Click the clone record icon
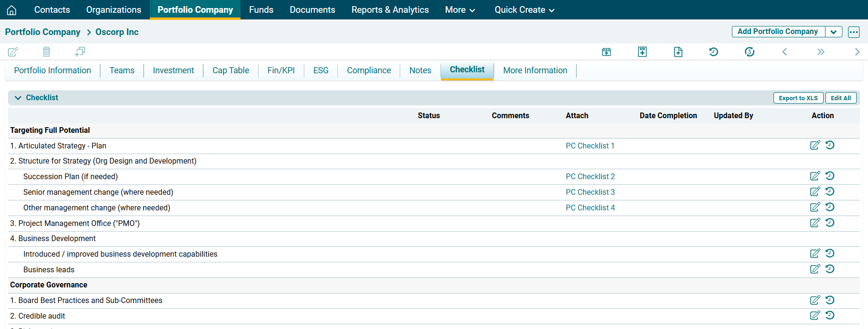This screenshot has height=329, width=868. (80, 52)
